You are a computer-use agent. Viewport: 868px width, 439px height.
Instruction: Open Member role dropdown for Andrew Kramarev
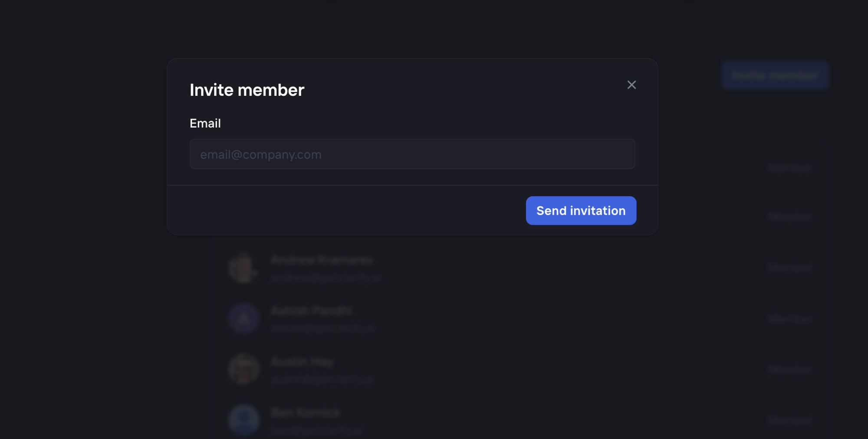click(x=790, y=268)
